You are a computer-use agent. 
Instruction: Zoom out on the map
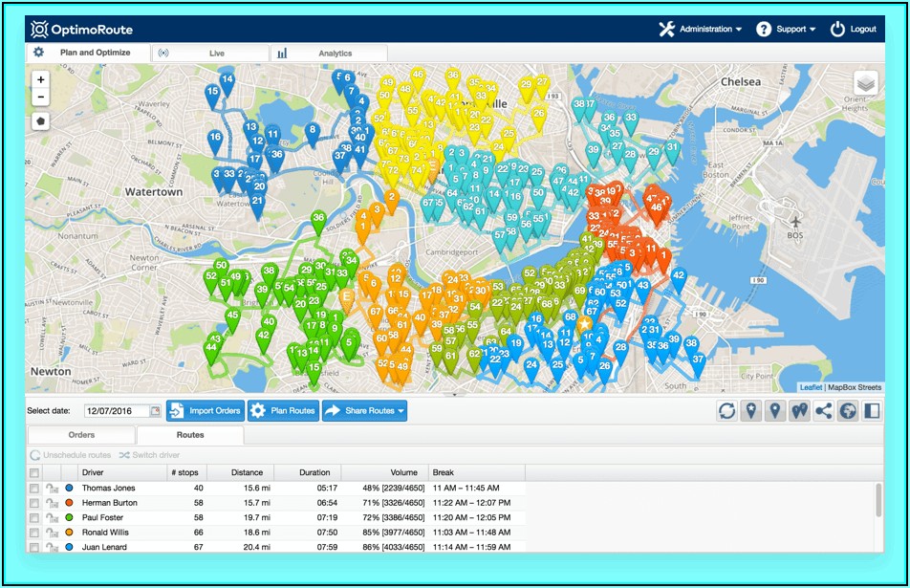[40, 98]
